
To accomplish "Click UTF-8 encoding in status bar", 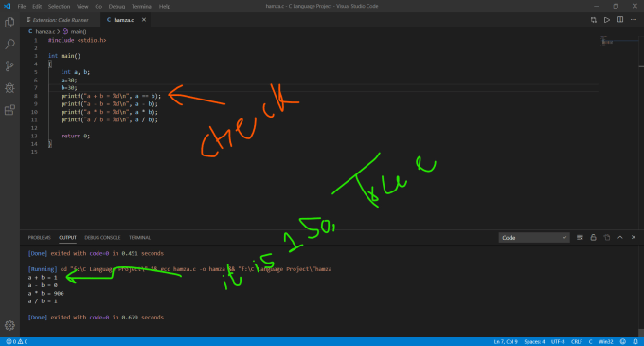I will coord(558,342).
